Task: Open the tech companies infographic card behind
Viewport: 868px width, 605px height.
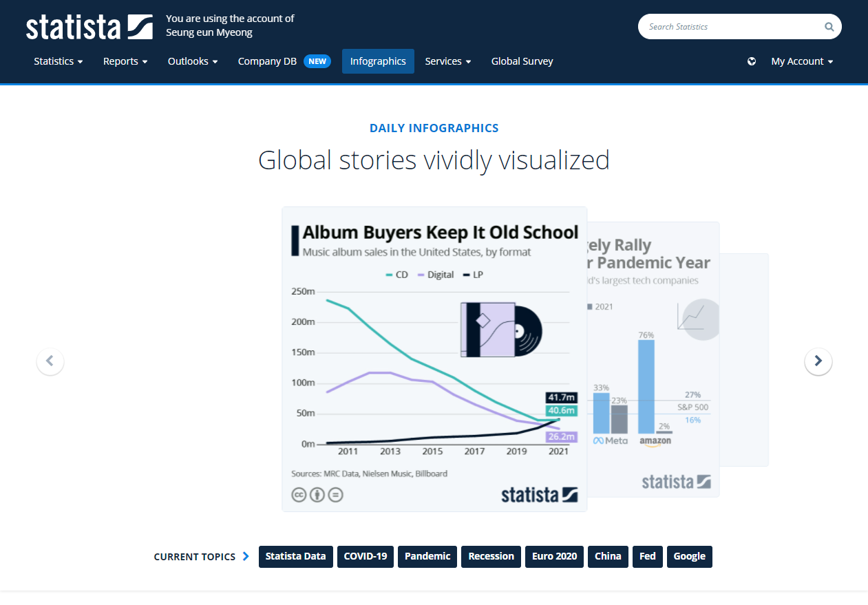Action: click(653, 358)
